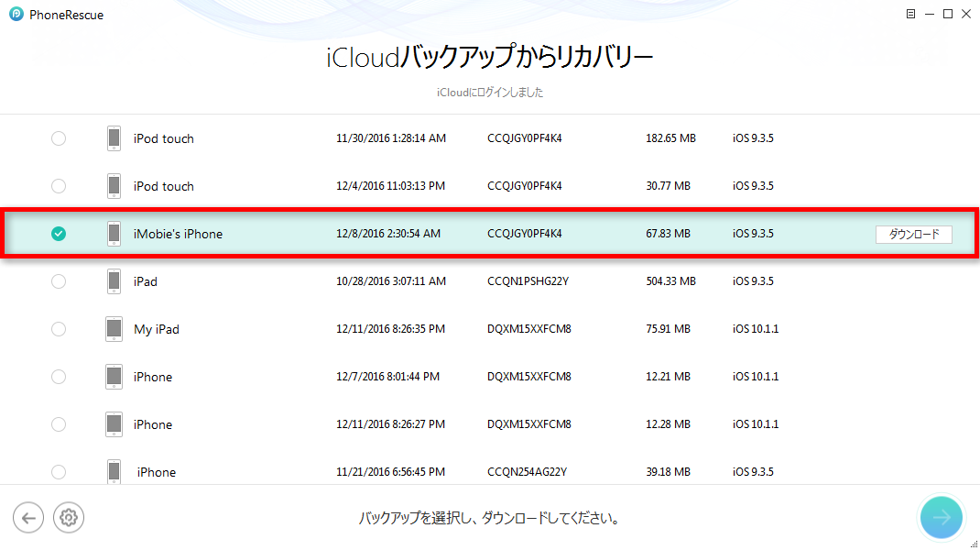980x550 pixels.
Task: Click size 30.77 MB
Action: coord(668,186)
